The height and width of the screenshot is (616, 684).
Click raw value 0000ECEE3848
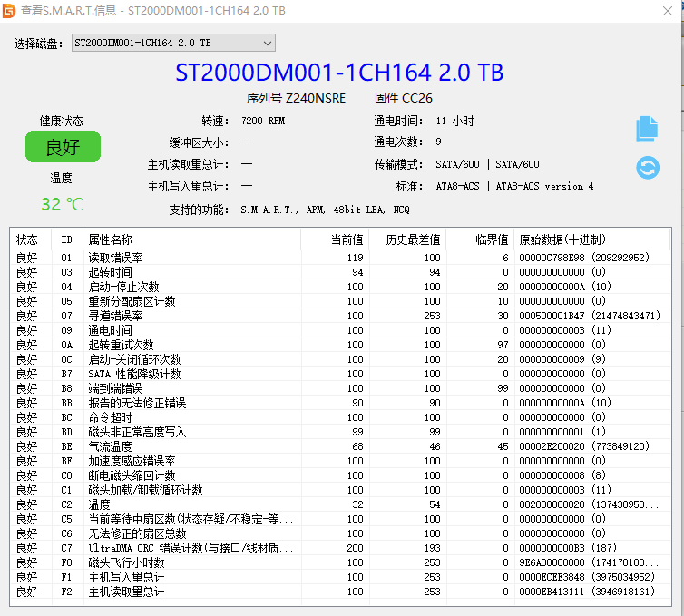(x=552, y=577)
